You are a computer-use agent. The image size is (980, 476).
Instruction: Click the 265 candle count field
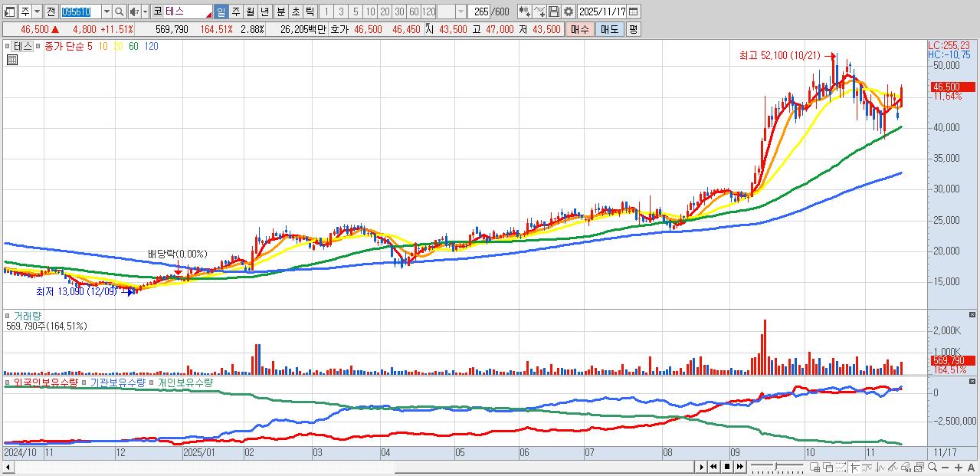point(479,11)
